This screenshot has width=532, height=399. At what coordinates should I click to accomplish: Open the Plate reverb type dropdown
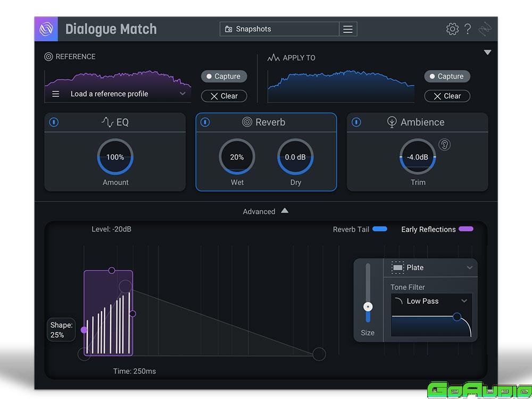point(470,268)
